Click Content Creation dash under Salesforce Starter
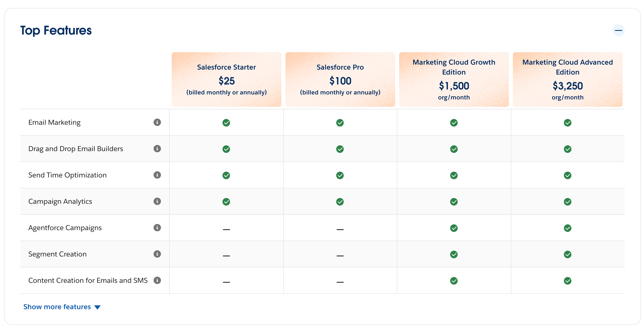This screenshot has height=332, width=644. point(226,282)
